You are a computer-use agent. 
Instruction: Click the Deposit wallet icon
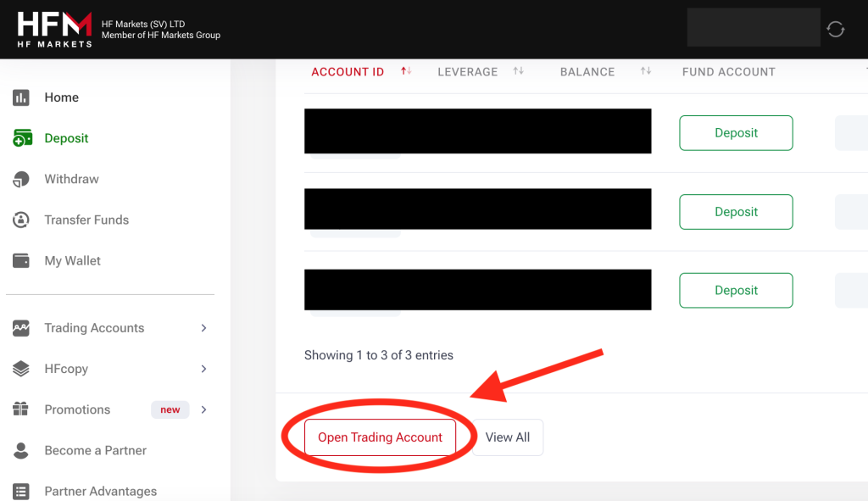22,138
